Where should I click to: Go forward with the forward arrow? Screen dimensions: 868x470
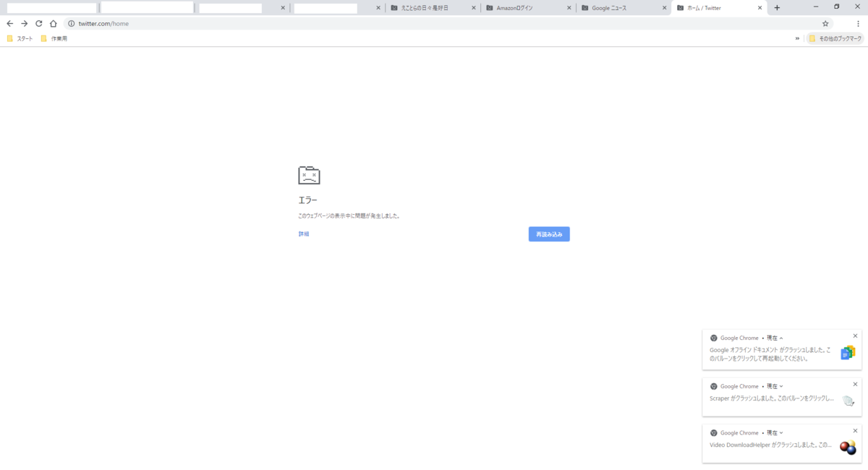(24, 23)
